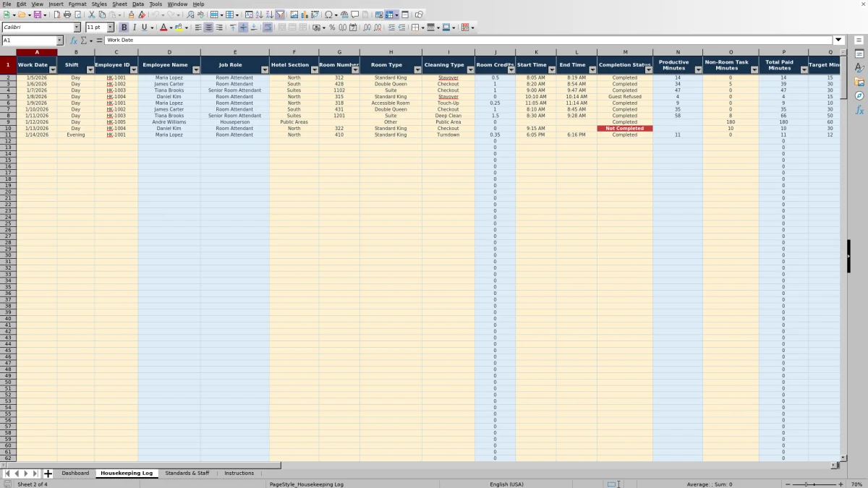Click the Undo arrow icon
This screenshot has height=488, width=868.
click(156, 14)
